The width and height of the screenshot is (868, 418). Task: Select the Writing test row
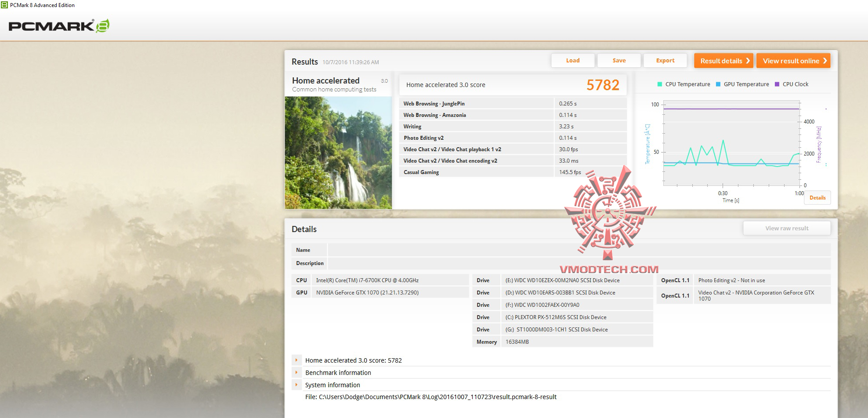click(513, 127)
